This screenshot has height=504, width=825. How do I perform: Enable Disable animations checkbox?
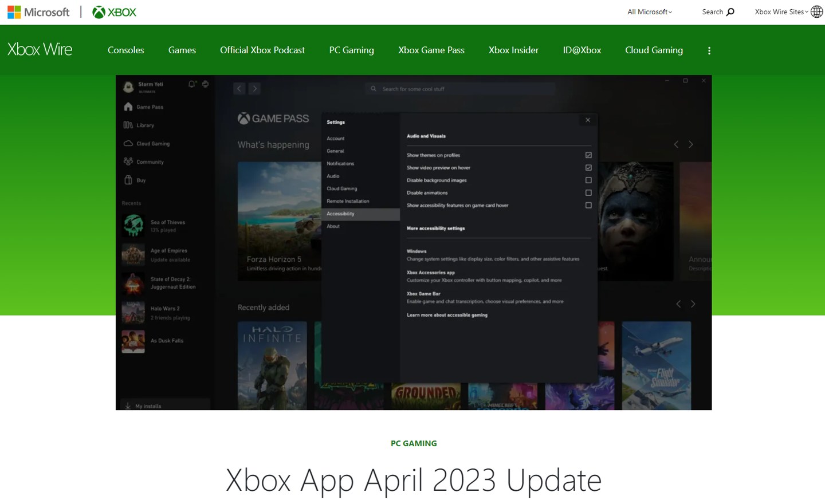588,193
